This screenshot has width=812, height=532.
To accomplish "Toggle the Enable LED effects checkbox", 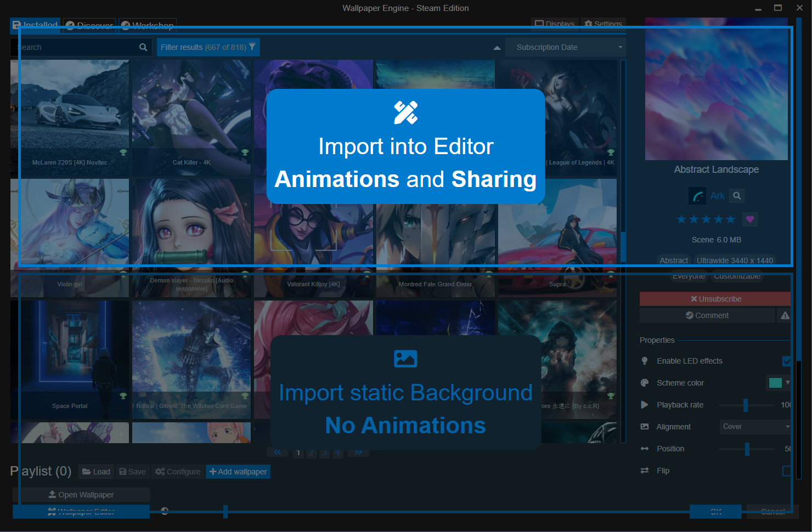I will [x=787, y=361].
